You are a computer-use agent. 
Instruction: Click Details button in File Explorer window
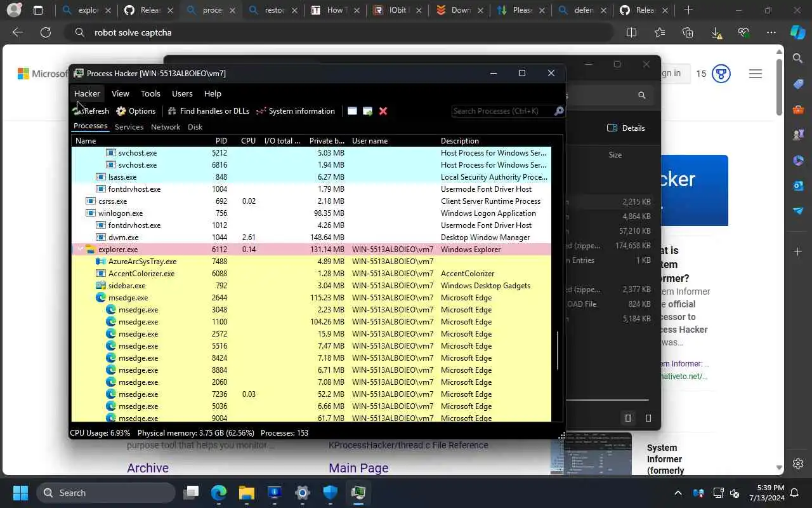[626, 128]
